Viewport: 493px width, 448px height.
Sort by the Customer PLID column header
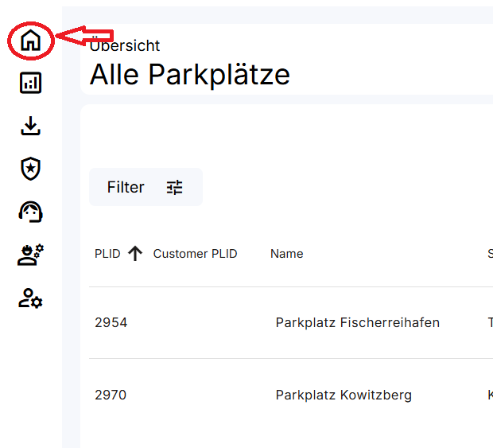click(195, 254)
